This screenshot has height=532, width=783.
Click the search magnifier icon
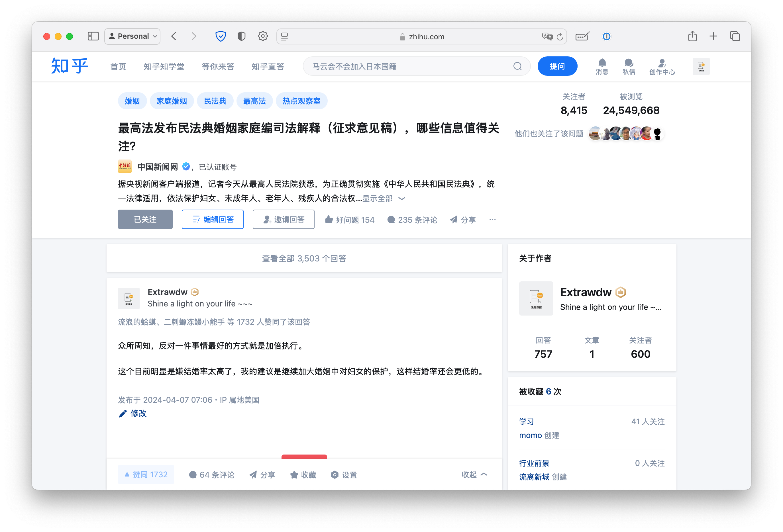tap(517, 66)
